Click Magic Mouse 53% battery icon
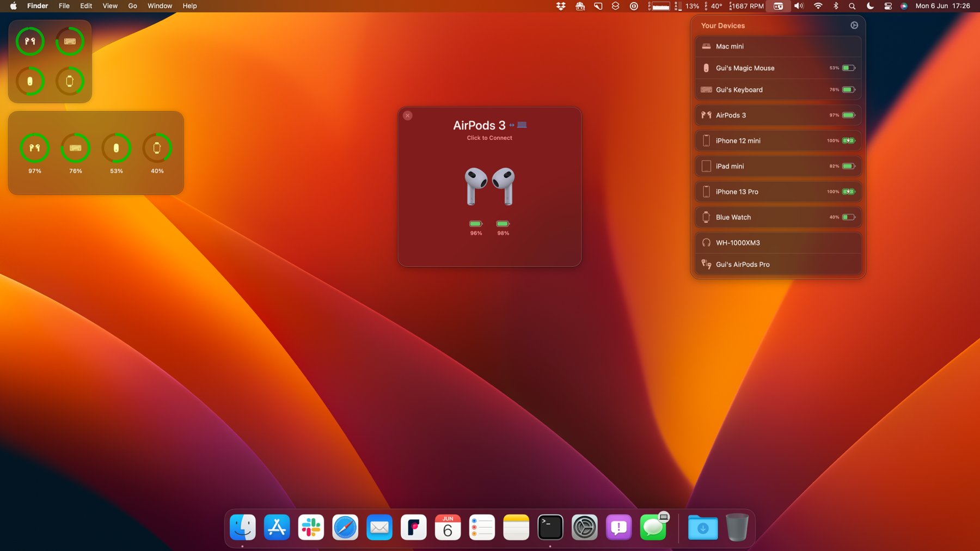980x551 pixels. pyautogui.click(x=849, y=68)
